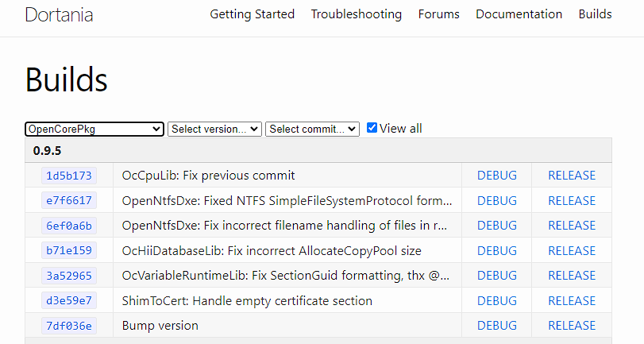View commit 6ef0a6b details

69,226
